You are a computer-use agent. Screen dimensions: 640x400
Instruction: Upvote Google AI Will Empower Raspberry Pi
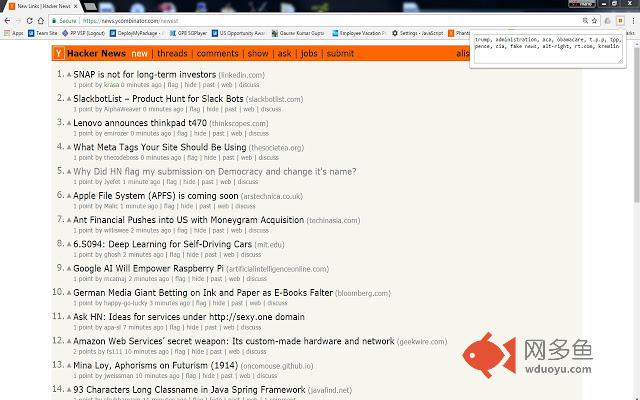pyautogui.click(x=69, y=269)
